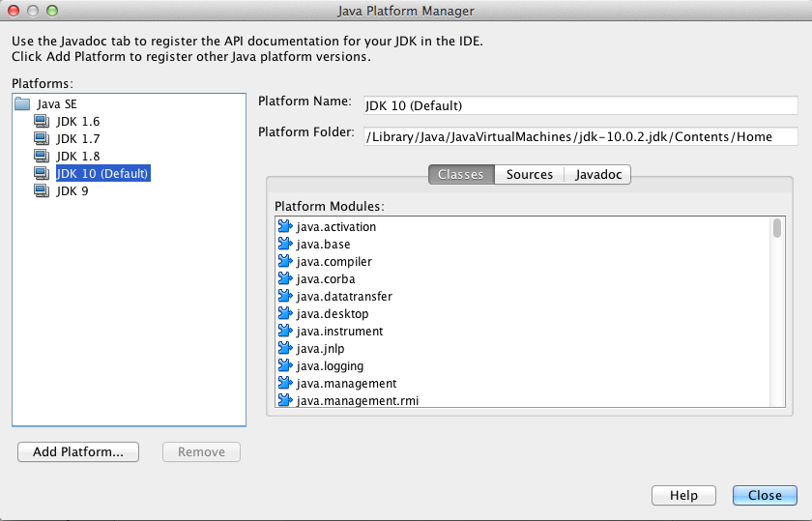The height and width of the screenshot is (521, 812).
Task: Open the Javadoc tab
Action: point(598,175)
